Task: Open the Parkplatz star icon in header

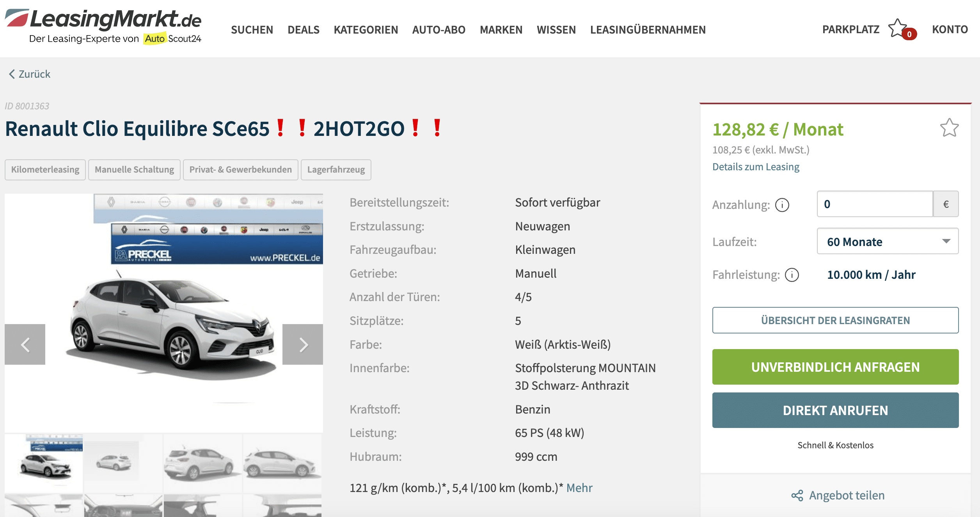Action: point(898,29)
